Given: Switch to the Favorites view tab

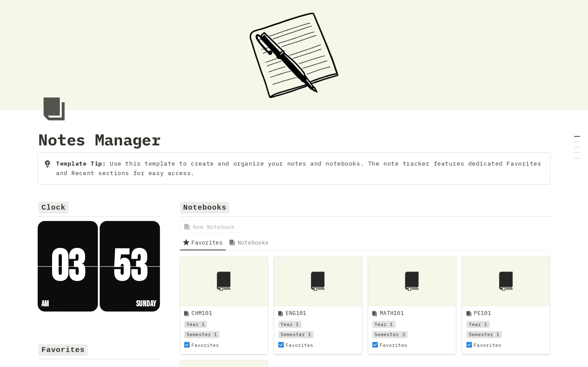Looking at the screenshot, I should click(203, 243).
